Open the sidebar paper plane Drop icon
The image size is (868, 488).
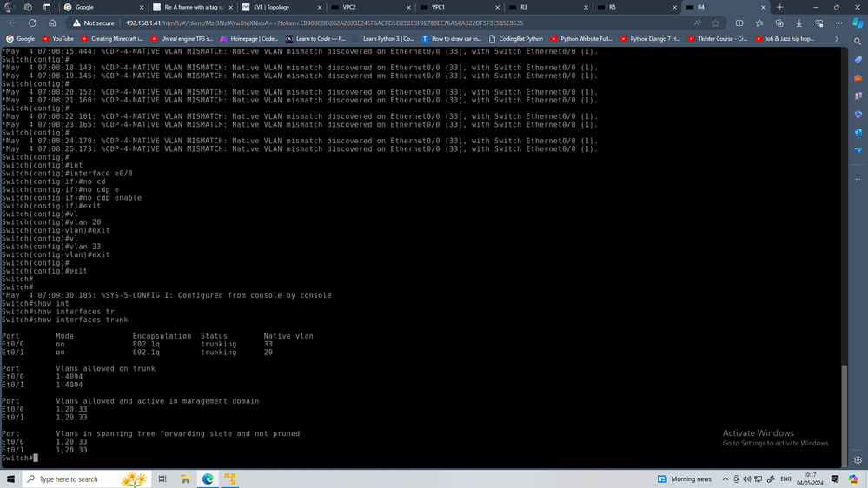click(858, 150)
